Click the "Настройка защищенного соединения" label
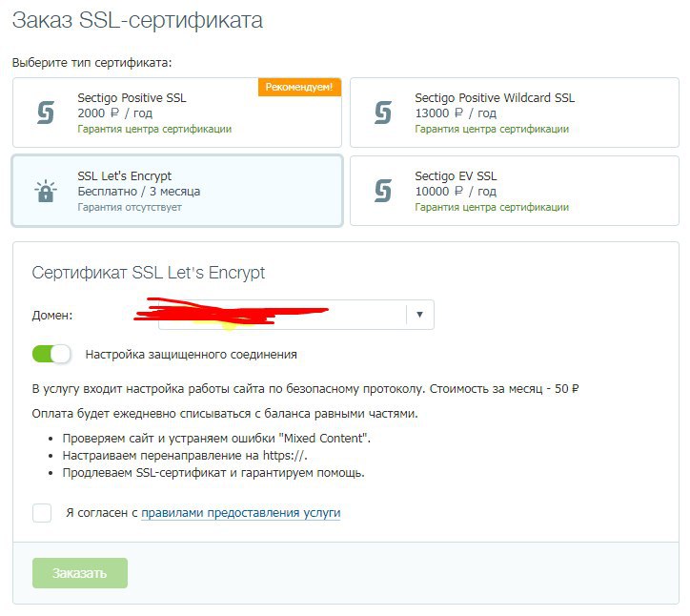Viewport: 690px width, 616px height. point(191,355)
